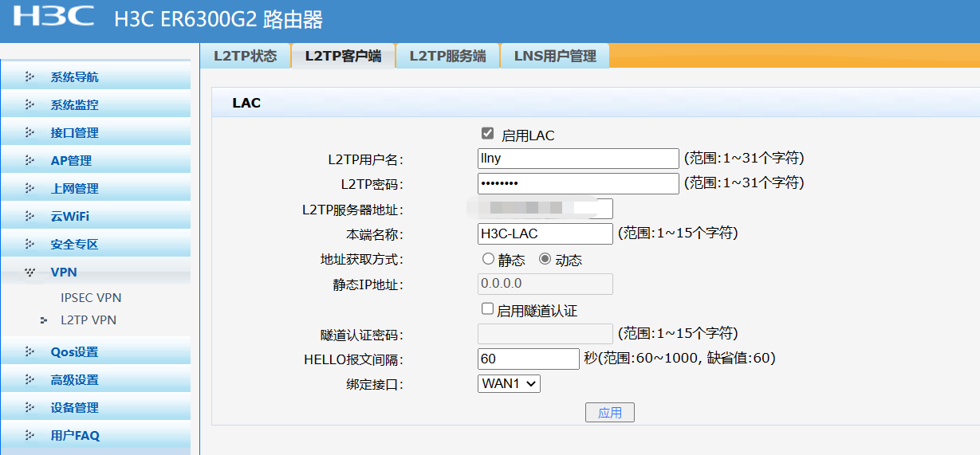This screenshot has height=455, width=980.
Task: Click the disabled 隧道认证密码 field
Action: click(545, 334)
